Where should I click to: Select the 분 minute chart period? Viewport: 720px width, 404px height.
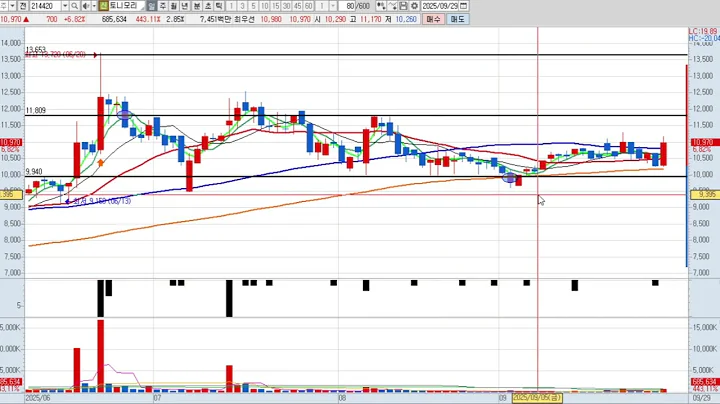click(197, 6)
